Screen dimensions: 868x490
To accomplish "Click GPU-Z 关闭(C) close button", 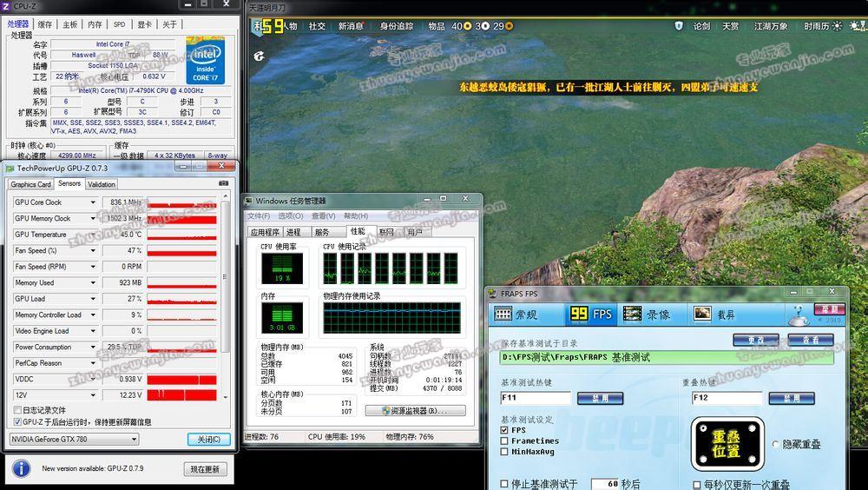I will pos(208,439).
